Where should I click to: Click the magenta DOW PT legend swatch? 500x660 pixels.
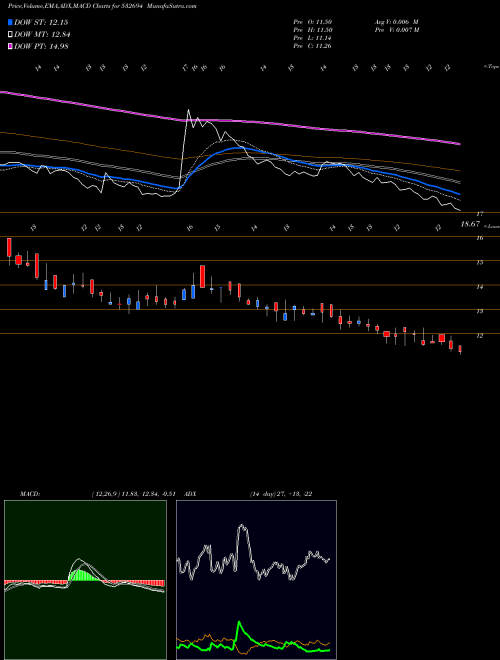point(11,46)
